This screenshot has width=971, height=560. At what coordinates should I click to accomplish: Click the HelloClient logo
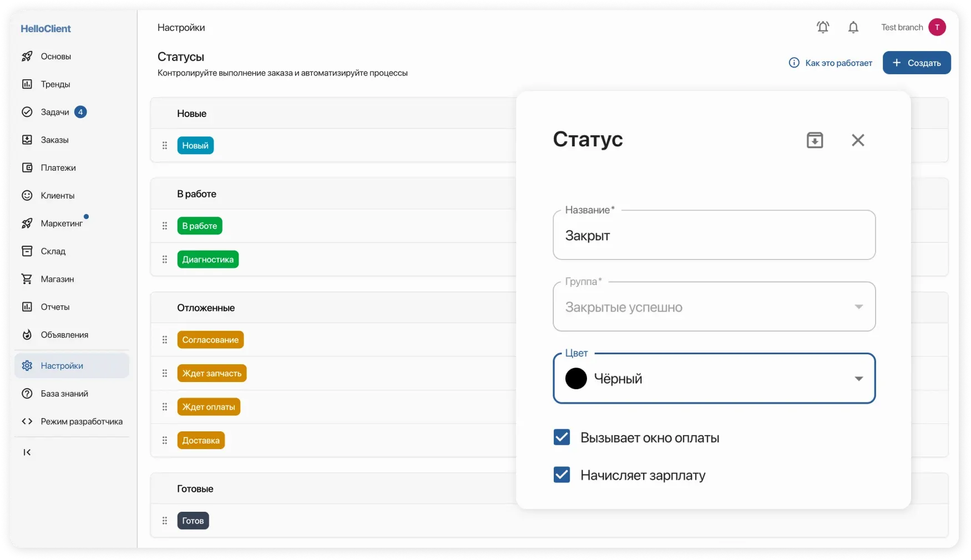45,29
